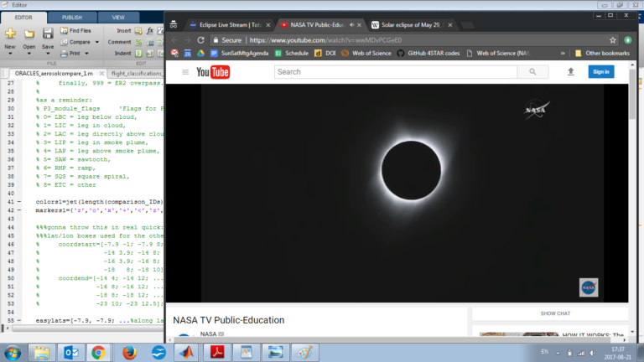Click the Open folder icon in the Editor
Screen dimensions: 644x362
29,35
